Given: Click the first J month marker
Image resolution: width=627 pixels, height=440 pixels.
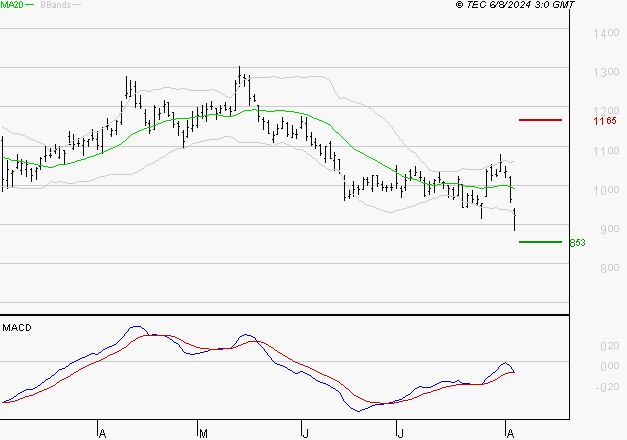Looking at the screenshot, I should click(x=306, y=433).
